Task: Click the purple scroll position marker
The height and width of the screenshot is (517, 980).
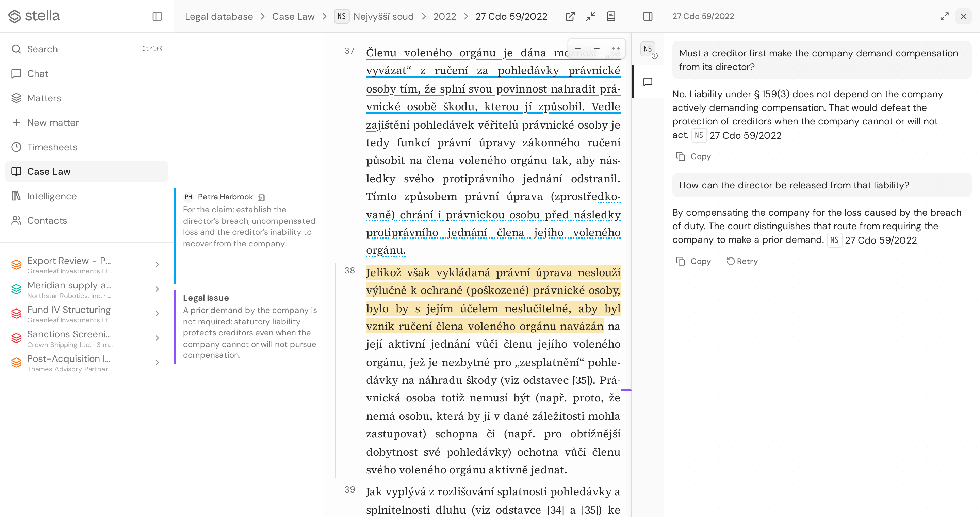Action: (x=626, y=390)
